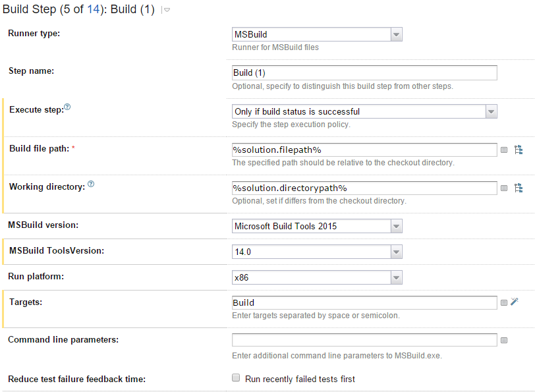Screen dimensions: 535x392
Task: Select a different Run platform from x86 dropdown
Action: pyautogui.click(x=317, y=277)
